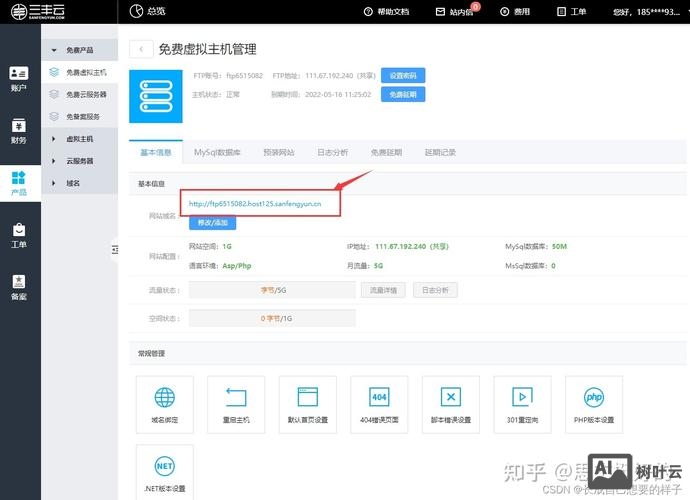
Task: Switch to the 延期记录 tab
Action: pyautogui.click(x=440, y=152)
